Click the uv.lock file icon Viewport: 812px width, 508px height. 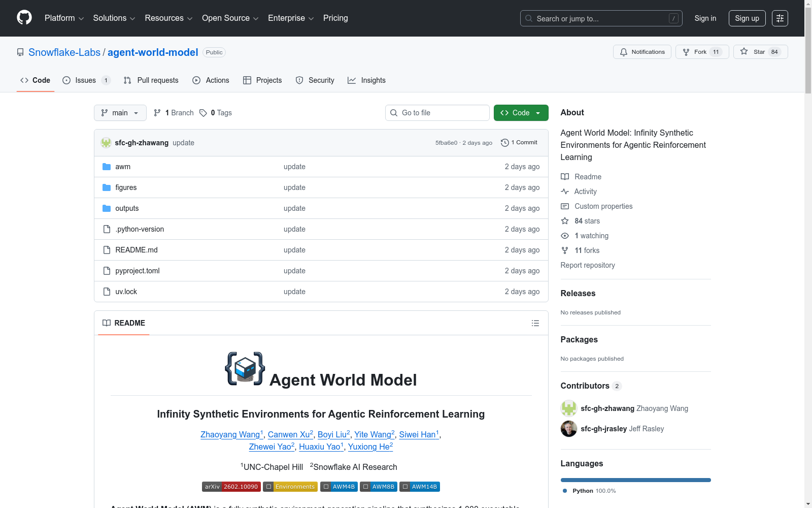click(107, 292)
